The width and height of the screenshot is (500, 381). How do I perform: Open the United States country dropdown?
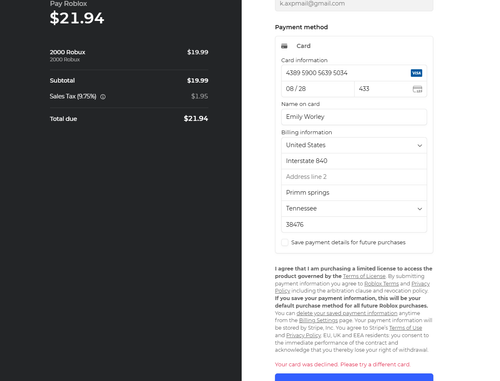tap(354, 145)
